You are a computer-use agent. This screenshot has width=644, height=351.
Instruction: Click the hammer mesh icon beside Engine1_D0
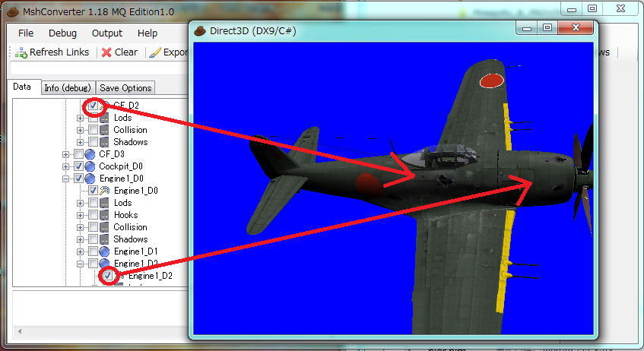(x=105, y=191)
